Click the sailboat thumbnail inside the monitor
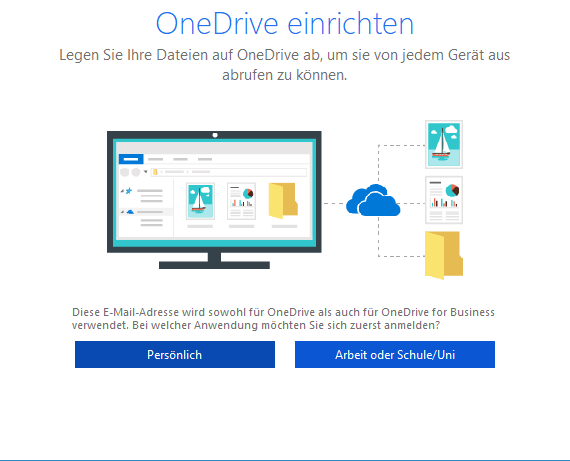570x461 pixels. [x=200, y=201]
